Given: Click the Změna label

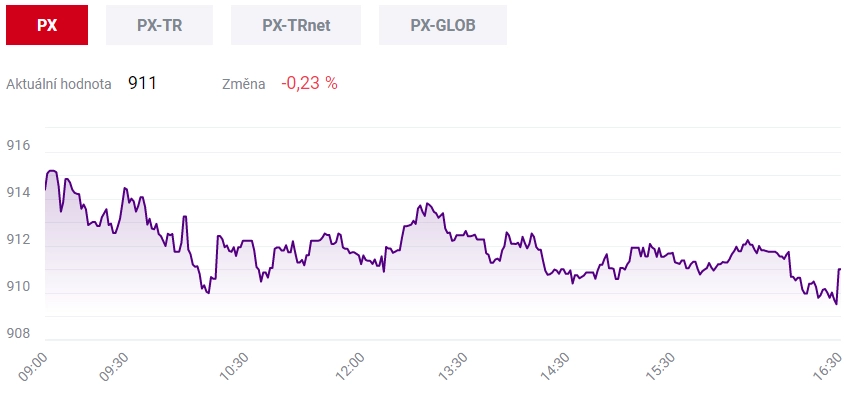Looking at the screenshot, I should (244, 85).
